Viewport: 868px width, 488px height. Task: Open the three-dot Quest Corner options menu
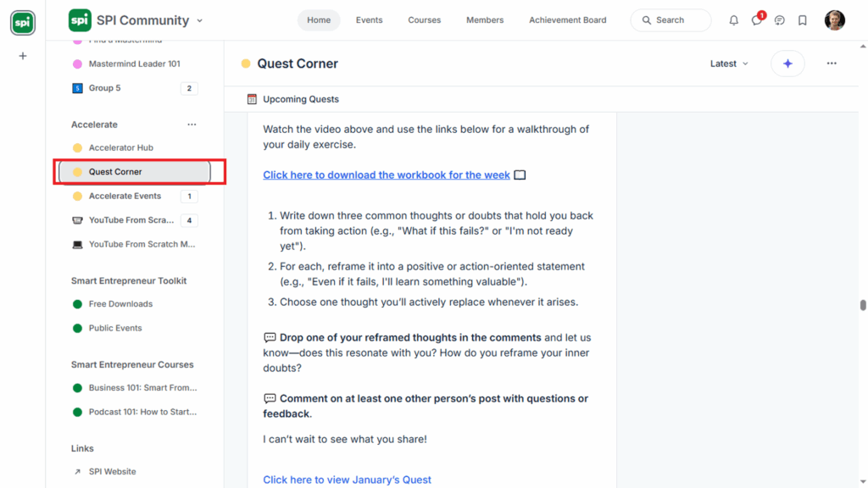pos(832,64)
